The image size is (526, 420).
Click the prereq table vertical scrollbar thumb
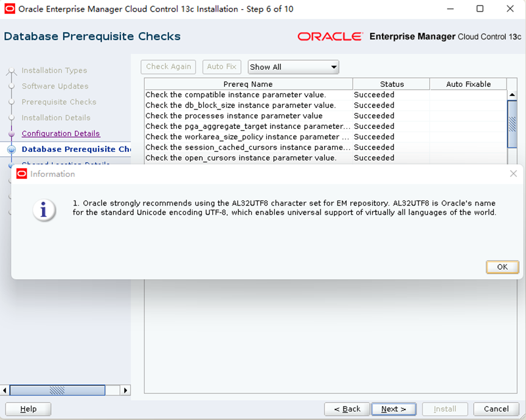click(512, 124)
